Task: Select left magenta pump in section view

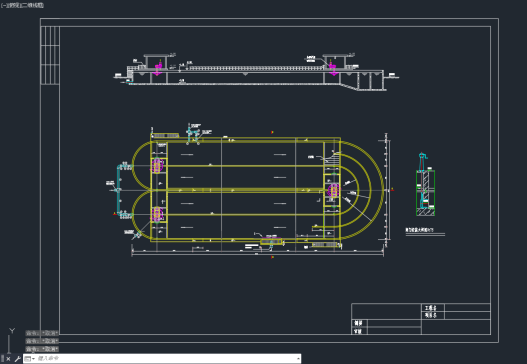Action: click(x=158, y=68)
